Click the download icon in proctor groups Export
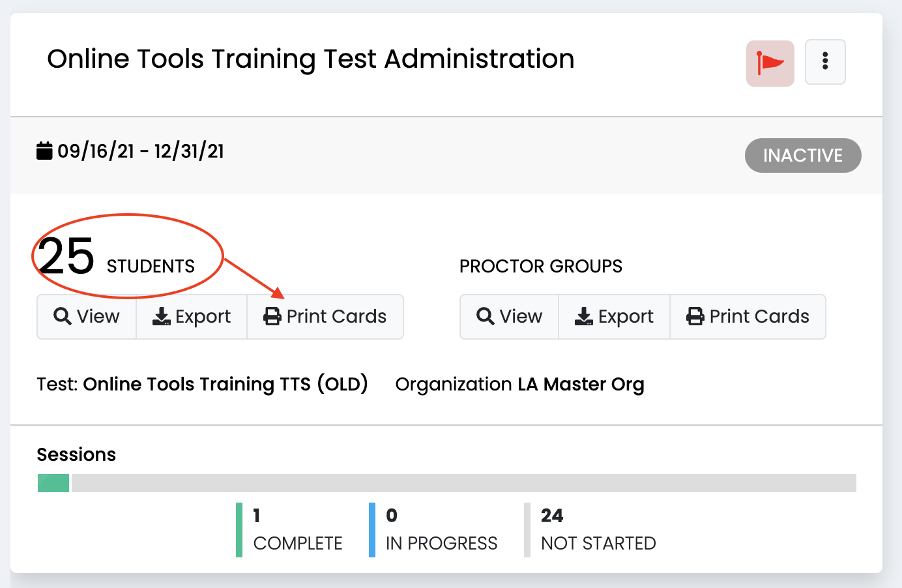The width and height of the screenshot is (902, 588). tap(584, 316)
